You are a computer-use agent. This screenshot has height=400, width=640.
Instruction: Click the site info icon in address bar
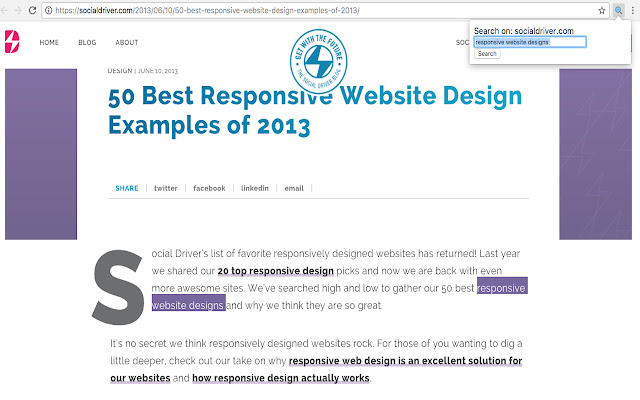(48, 10)
